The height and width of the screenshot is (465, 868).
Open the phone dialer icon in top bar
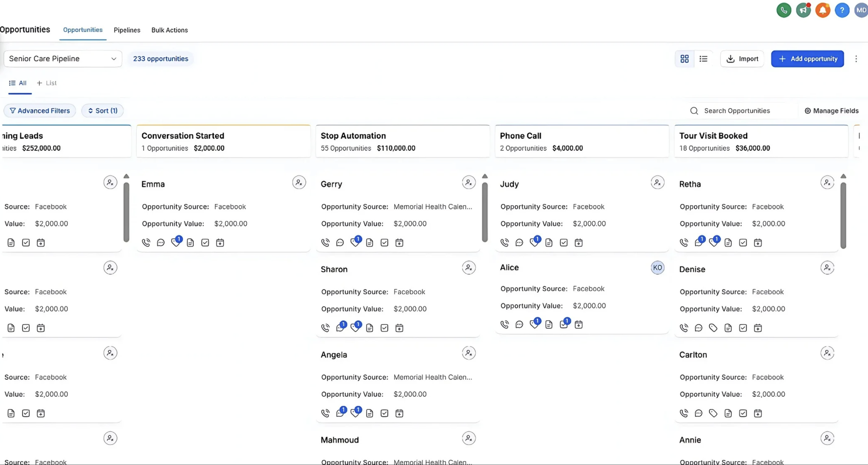coord(784,10)
